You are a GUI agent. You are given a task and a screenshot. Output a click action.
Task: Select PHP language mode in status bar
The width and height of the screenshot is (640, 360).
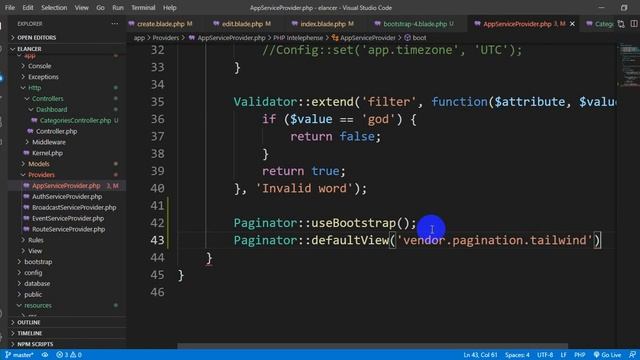[x=580, y=355]
